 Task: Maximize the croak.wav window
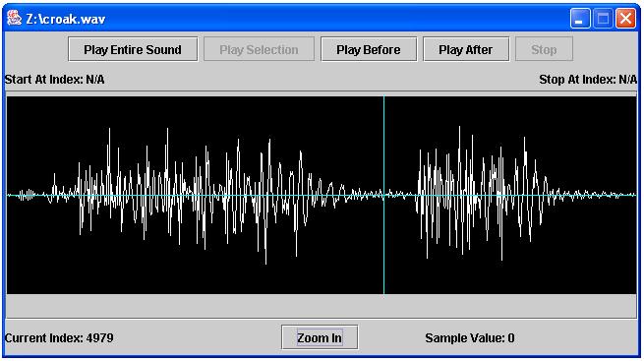tap(603, 19)
